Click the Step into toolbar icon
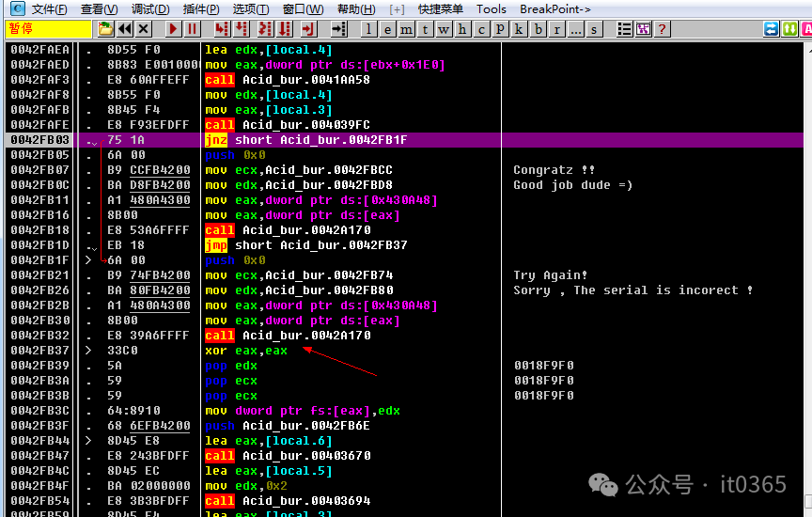This screenshot has height=517, width=812. coord(222,29)
